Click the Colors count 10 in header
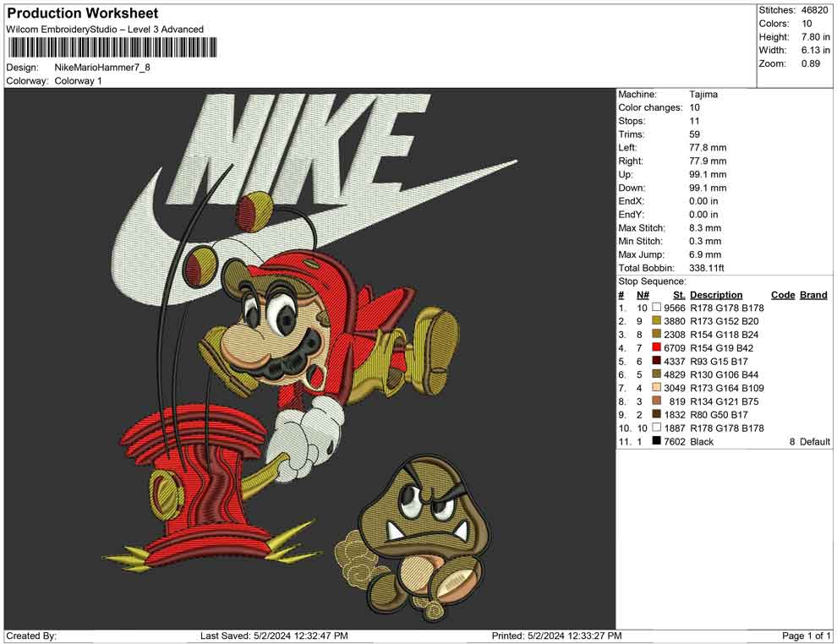Screen dimensions: 837x644 tap(807, 24)
